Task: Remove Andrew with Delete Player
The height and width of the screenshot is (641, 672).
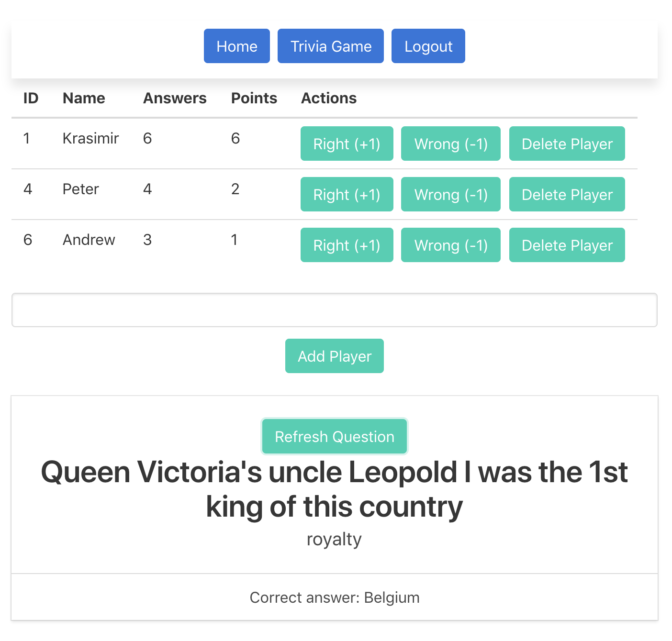Action: point(567,245)
